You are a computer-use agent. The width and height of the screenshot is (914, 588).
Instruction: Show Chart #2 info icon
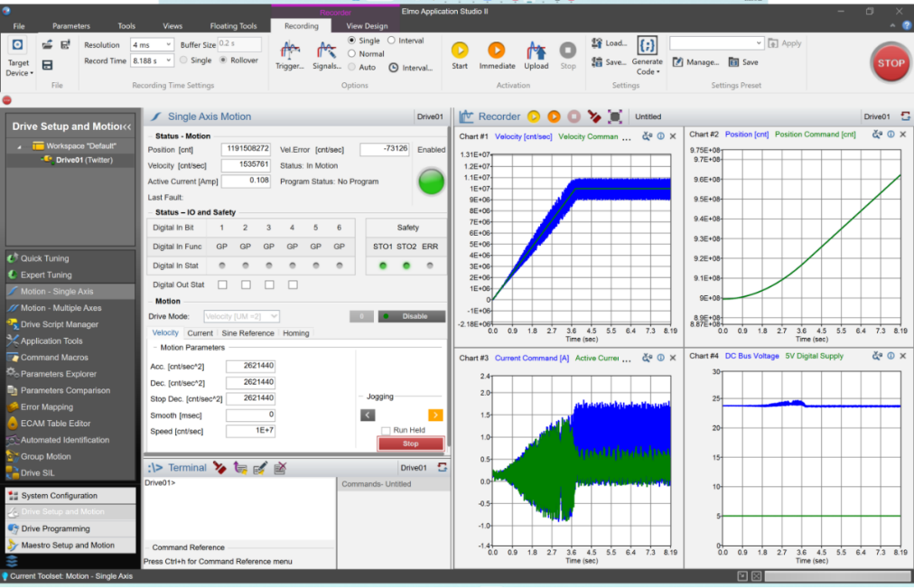(x=891, y=135)
